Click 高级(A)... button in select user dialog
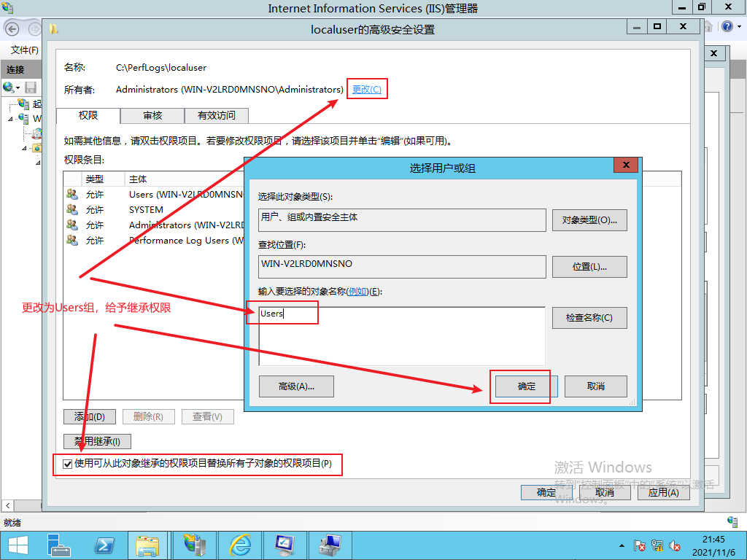The image size is (747, 560). pos(296,386)
